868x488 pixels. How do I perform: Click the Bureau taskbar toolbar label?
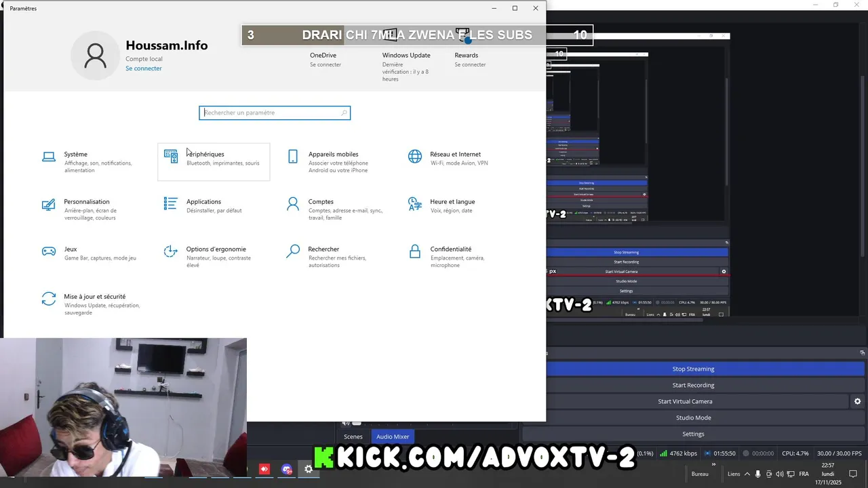pyautogui.click(x=700, y=474)
